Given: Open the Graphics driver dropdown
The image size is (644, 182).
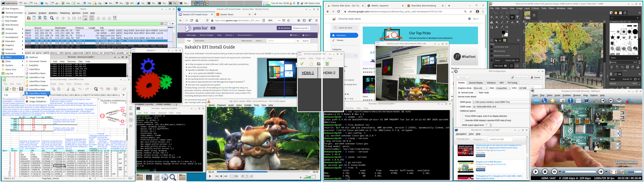Looking at the screenshot, I should (480, 88).
